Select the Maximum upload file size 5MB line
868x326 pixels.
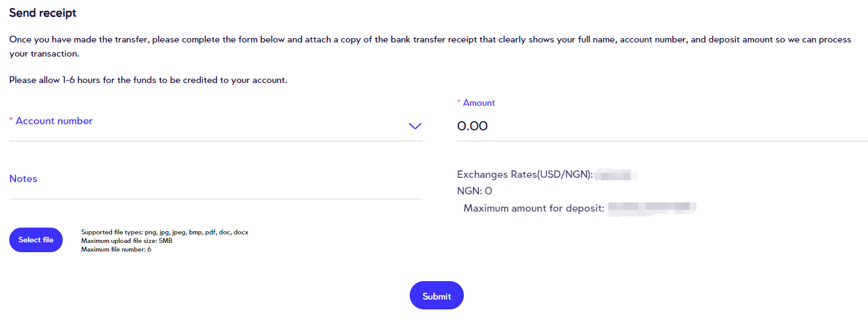pyautogui.click(x=127, y=241)
